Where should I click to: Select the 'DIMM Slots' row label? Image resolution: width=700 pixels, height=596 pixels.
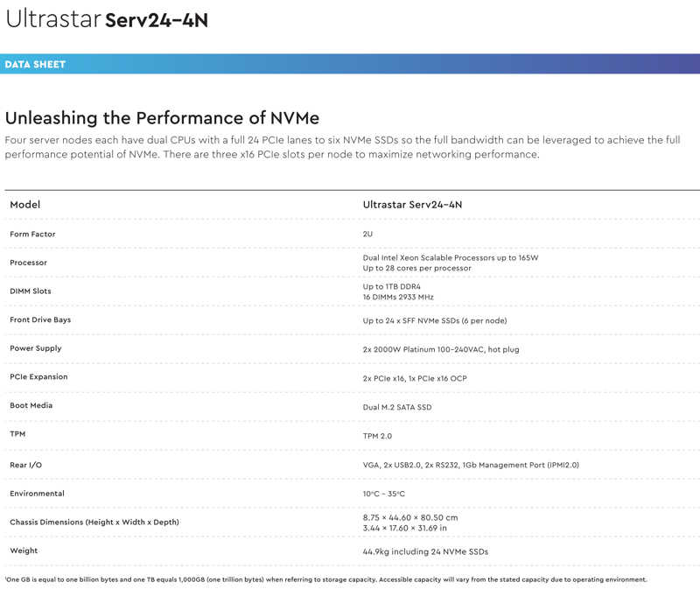click(31, 291)
